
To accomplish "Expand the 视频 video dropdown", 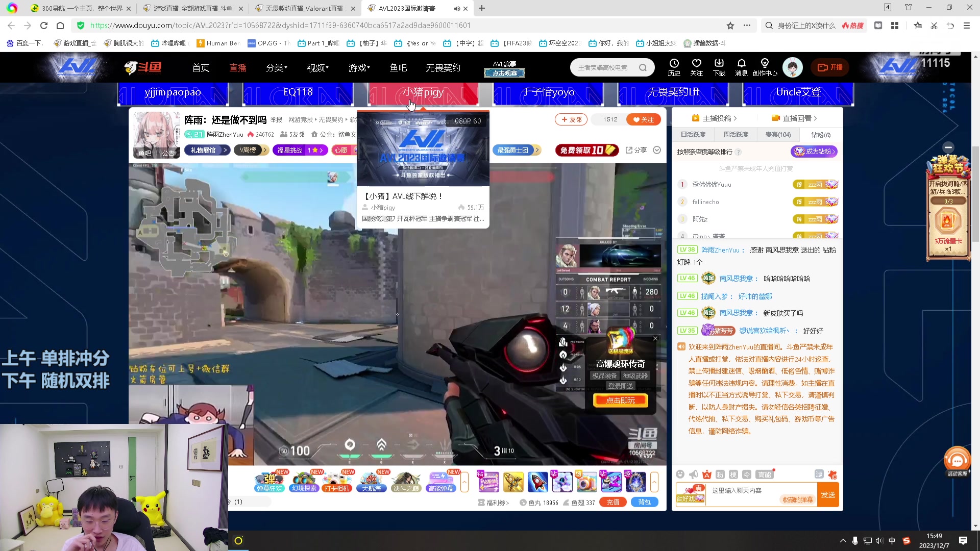I will pos(317,68).
